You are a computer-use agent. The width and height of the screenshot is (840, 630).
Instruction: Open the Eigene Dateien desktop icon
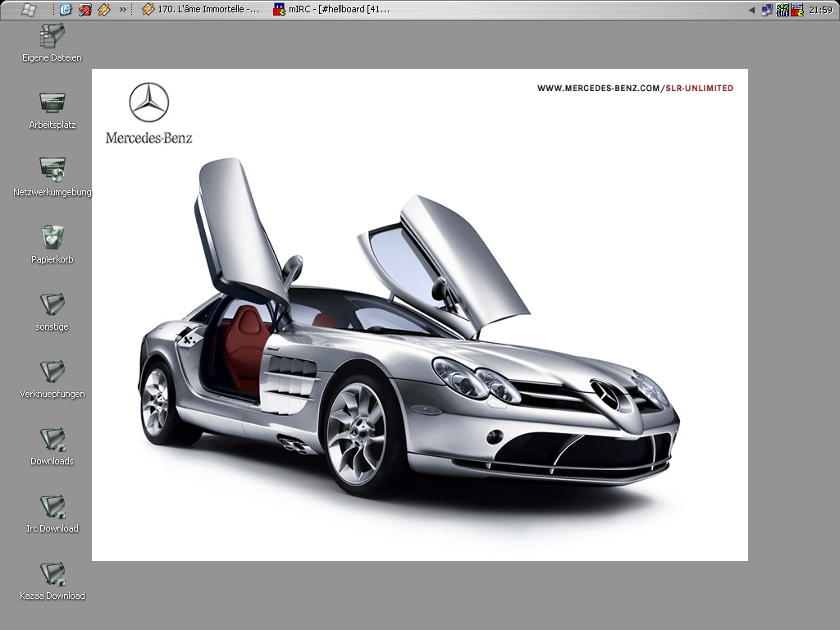coord(52,37)
